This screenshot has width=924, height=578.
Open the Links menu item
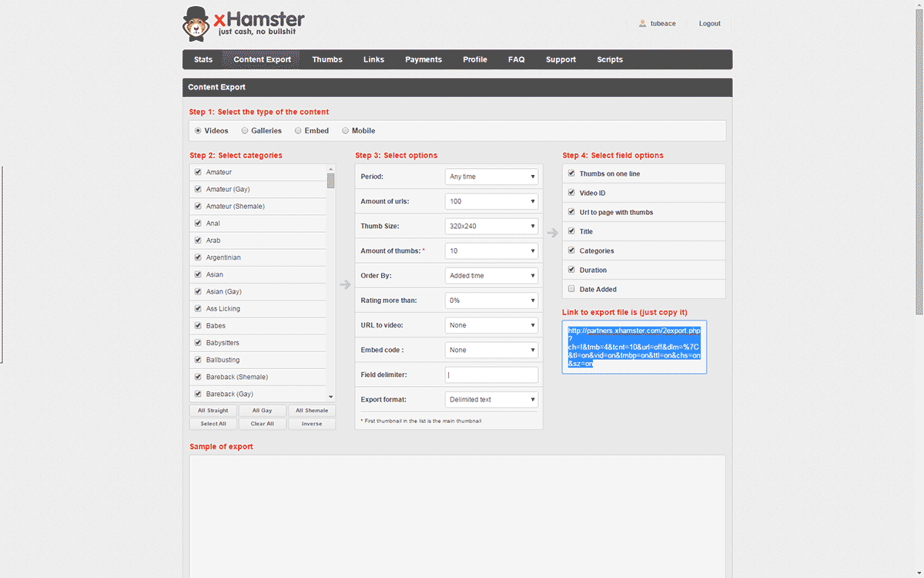[x=373, y=59]
